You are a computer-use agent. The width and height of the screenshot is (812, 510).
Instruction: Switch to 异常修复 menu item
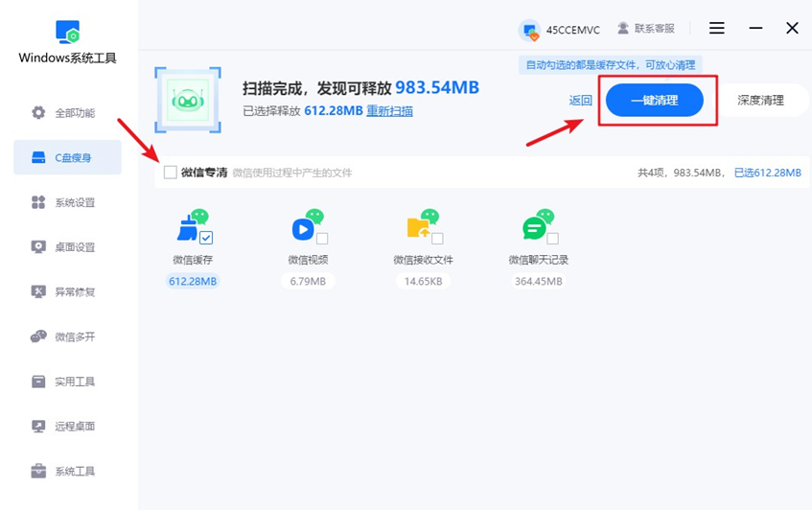tap(67, 291)
